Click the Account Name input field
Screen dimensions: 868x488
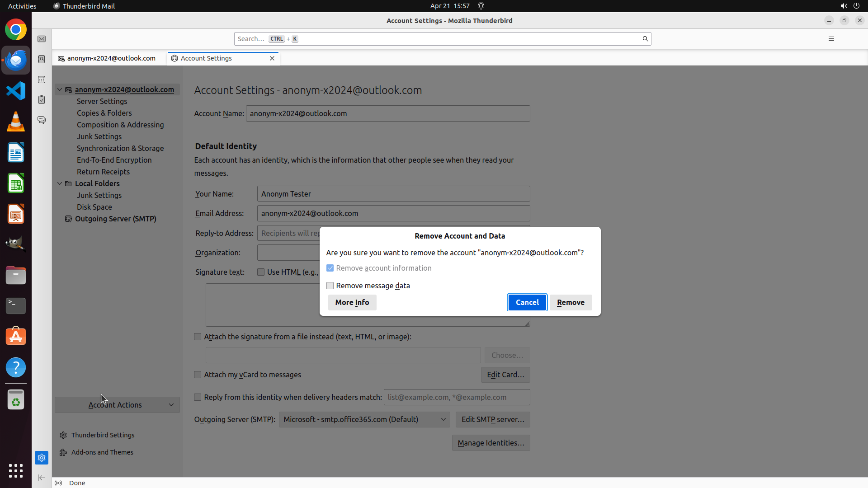[387, 113]
